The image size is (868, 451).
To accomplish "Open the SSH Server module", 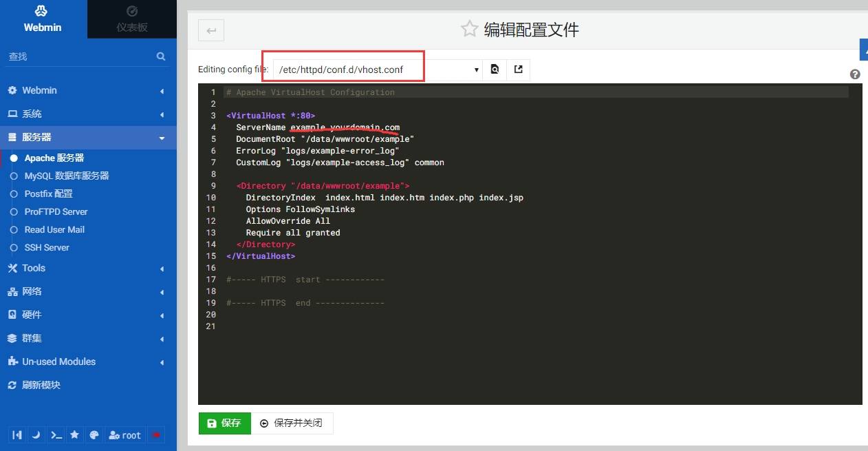I will pos(47,248).
